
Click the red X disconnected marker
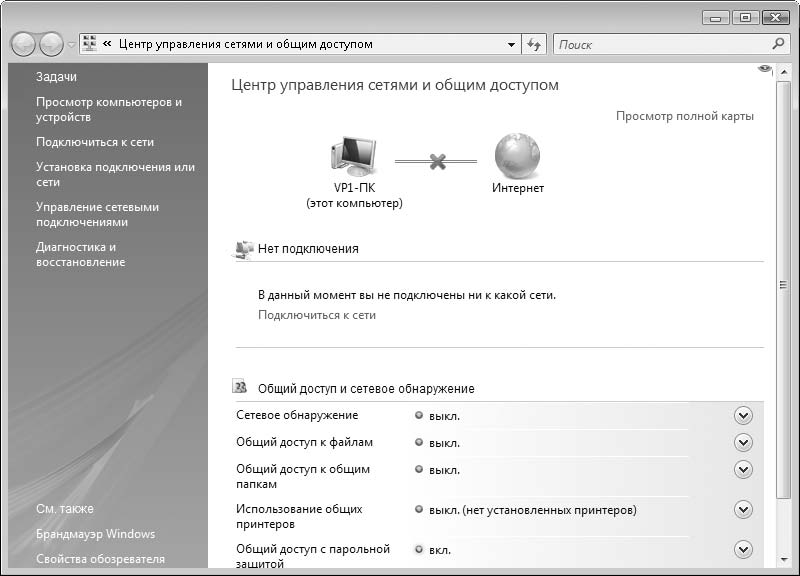[x=437, y=161]
